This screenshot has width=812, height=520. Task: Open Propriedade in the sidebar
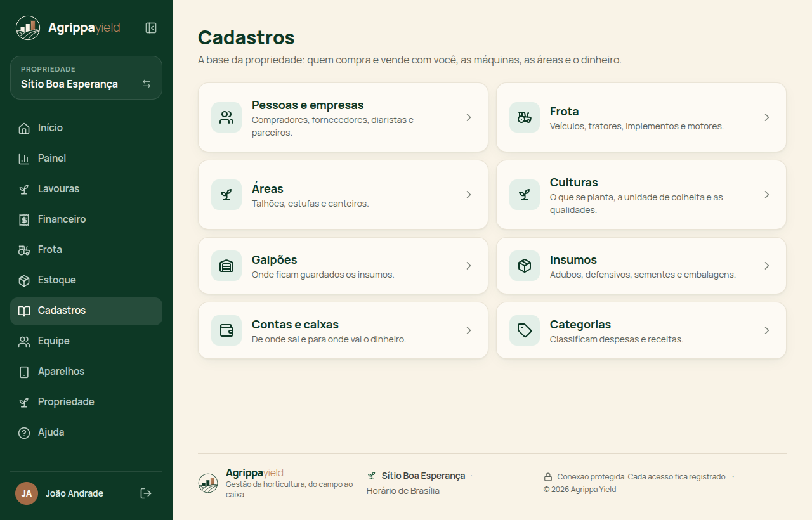point(86,402)
